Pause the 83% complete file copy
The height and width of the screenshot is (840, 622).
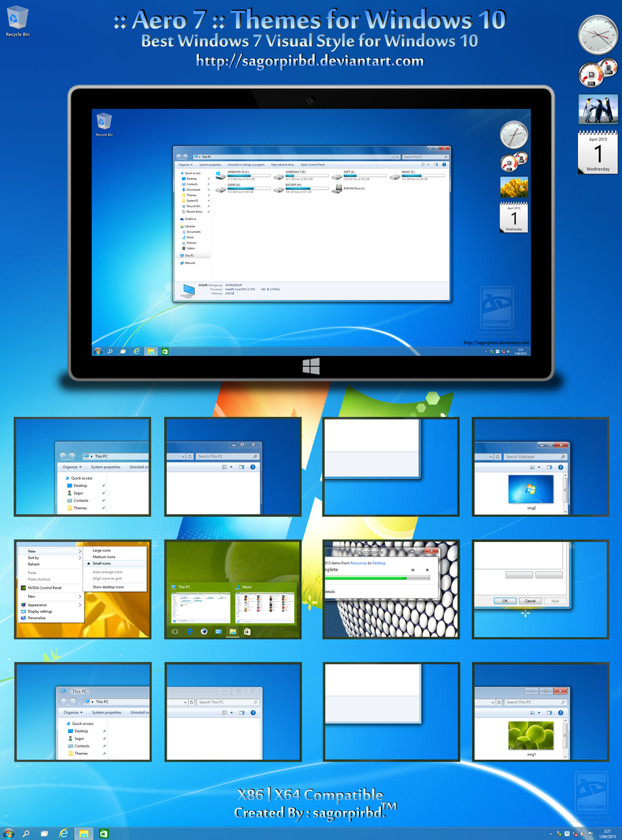[412, 570]
